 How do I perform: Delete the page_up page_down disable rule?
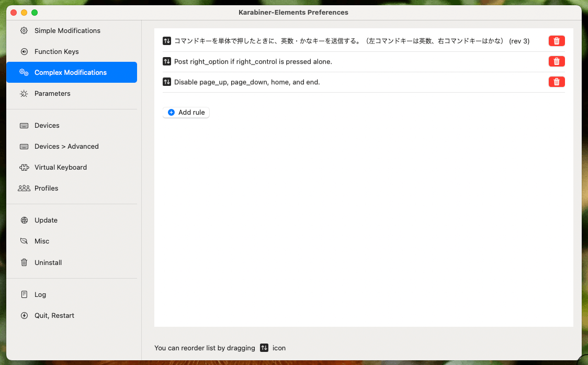point(556,82)
